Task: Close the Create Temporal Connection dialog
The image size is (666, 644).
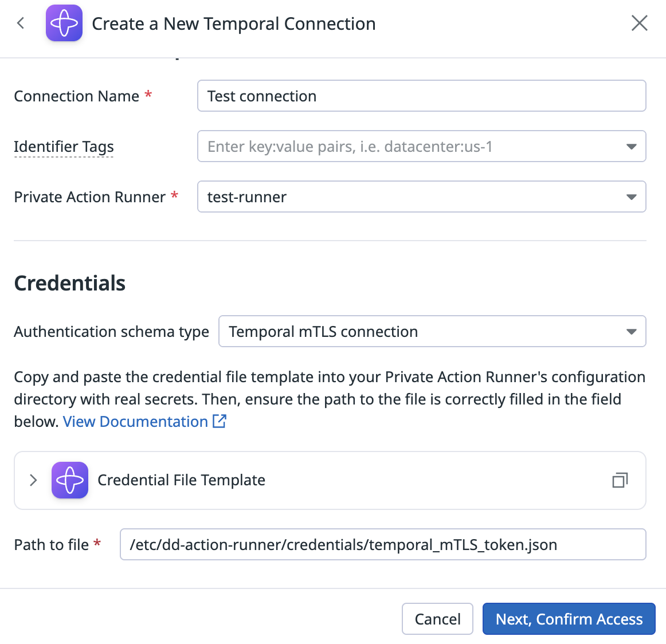Action: pos(639,23)
